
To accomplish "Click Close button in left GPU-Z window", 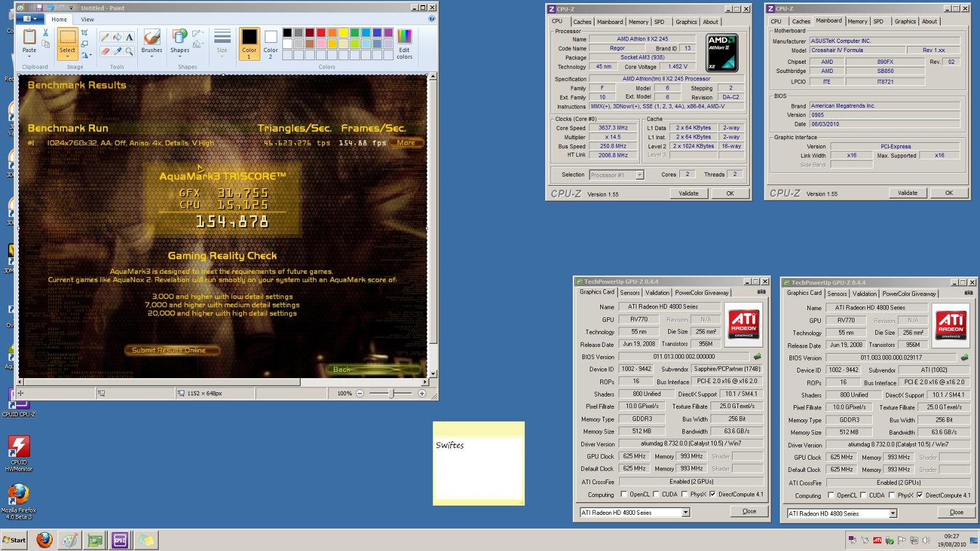I will (749, 511).
